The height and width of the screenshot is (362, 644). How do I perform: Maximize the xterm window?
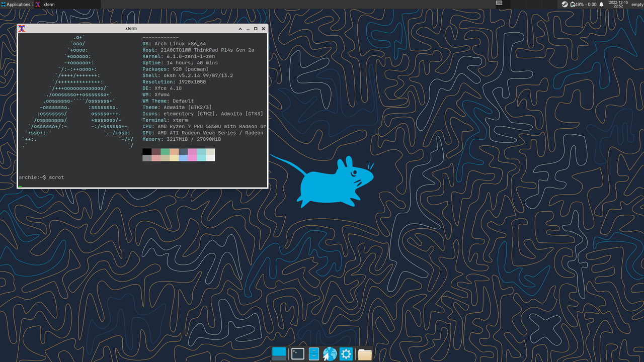pos(256,29)
